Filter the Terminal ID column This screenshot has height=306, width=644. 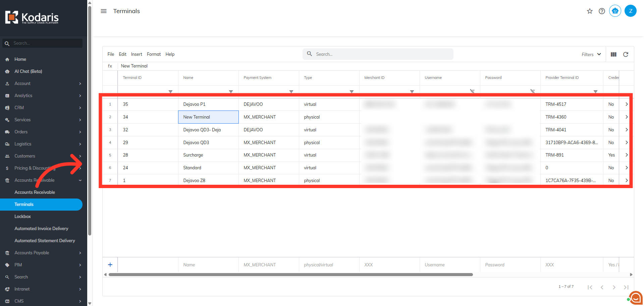pyautogui.click(x=170, y=91)
